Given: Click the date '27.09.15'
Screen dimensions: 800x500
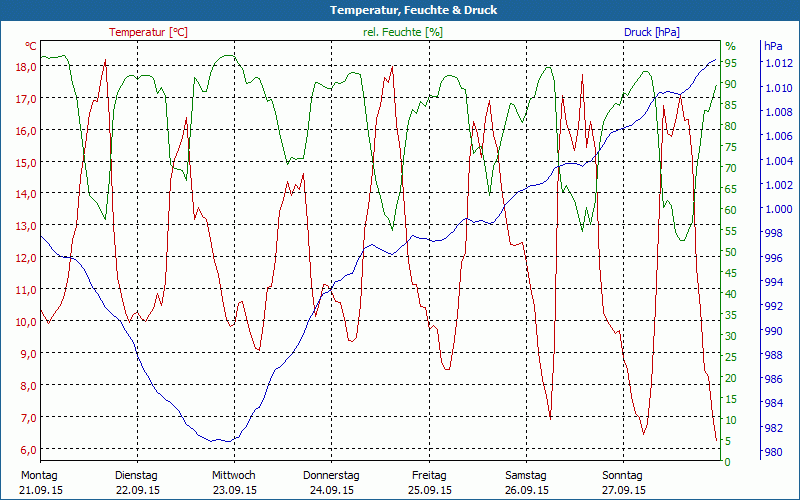Looking at the screenshot, I should 624,490.
